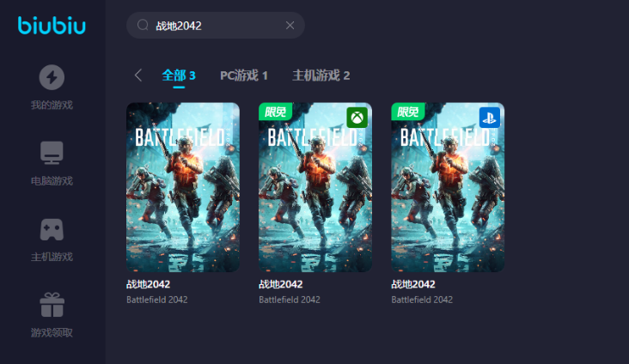Image resolution: width=629 pixels, height=364 pixels.
Task: Select the gamepad icon for 主机游戏 in sidebar
Action: click(x=52, y=229)
